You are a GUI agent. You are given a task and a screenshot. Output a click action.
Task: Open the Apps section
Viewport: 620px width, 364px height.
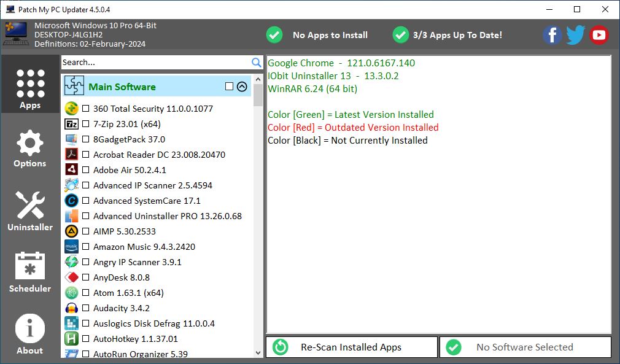30,84
